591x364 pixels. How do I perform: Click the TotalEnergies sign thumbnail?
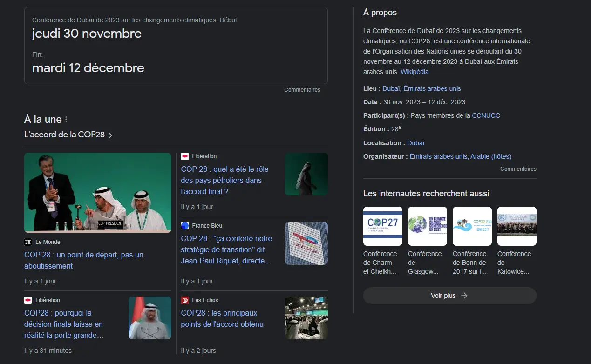point(306,243)
